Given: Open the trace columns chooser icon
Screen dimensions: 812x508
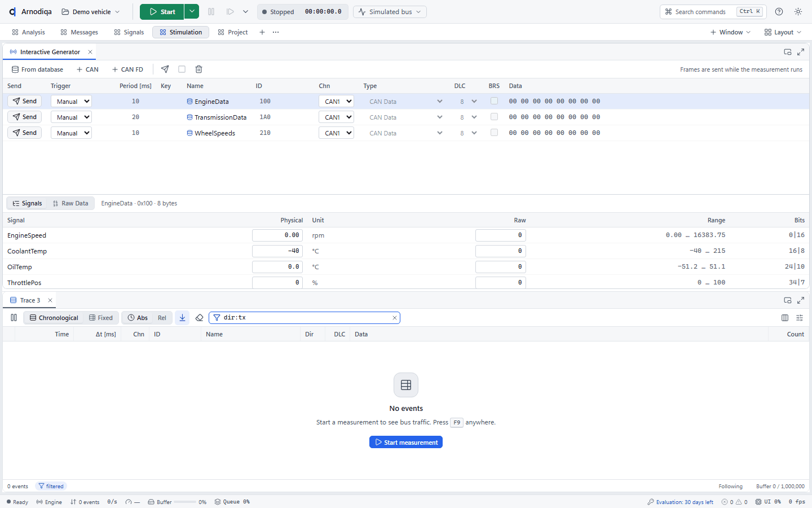Looking at the screenshot, I should click(x=785, y=318).
